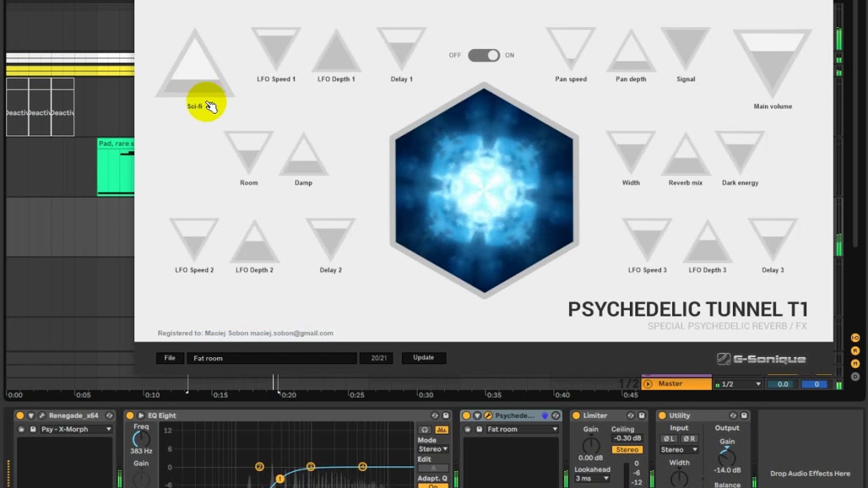Bypass the Psychedelic Tunnel device activator

coord(466,415)
